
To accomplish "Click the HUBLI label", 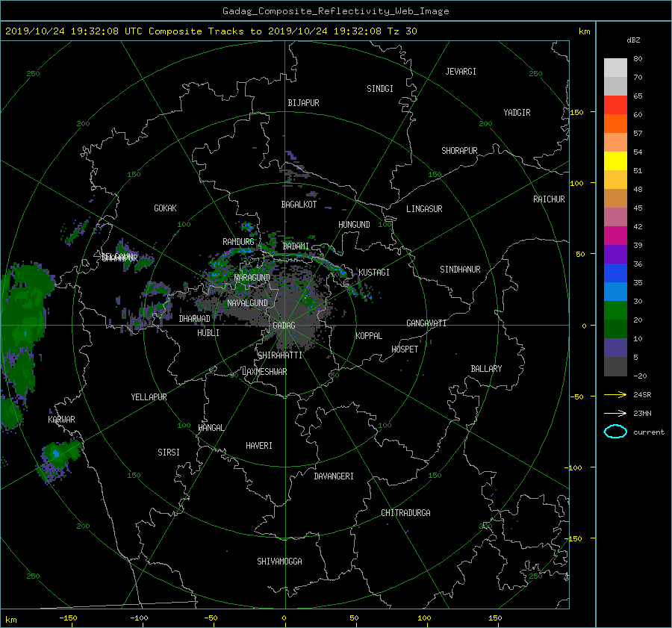I will point(208,332).
